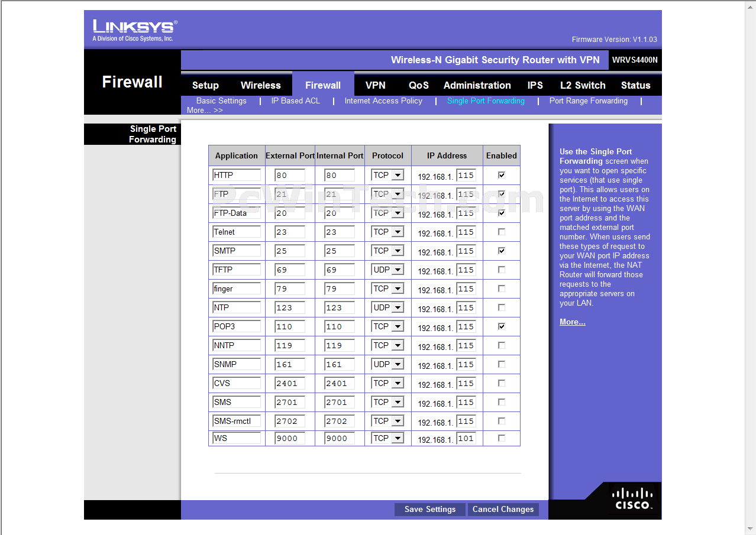This screenshot has width=756, height=535.
Task: Click IP address field in NNTP row
Action: pos(466,345)
